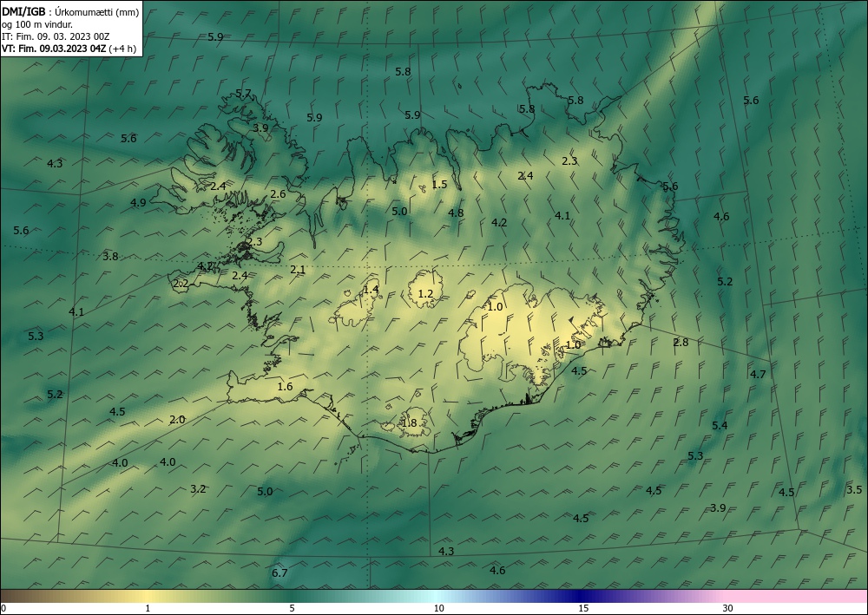Click the color scale tick label 15

pos(583,609)
